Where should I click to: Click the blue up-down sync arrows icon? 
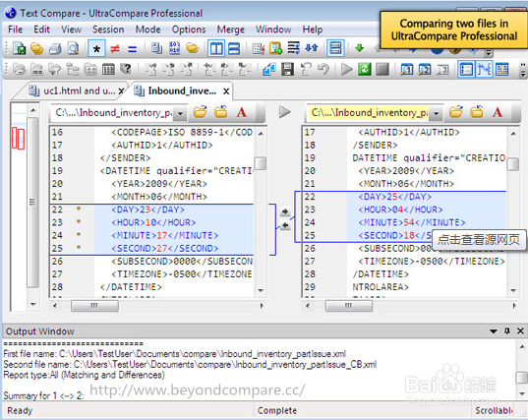(x=312, y=48)
